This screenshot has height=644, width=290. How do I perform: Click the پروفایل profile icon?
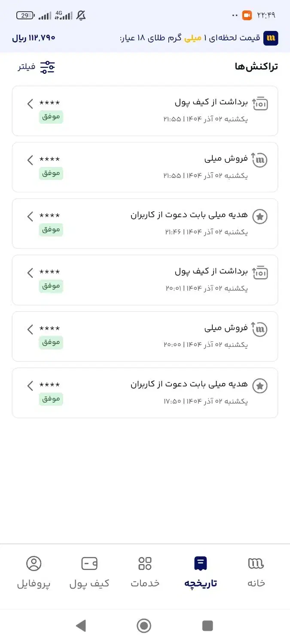(x=34, y=563)
